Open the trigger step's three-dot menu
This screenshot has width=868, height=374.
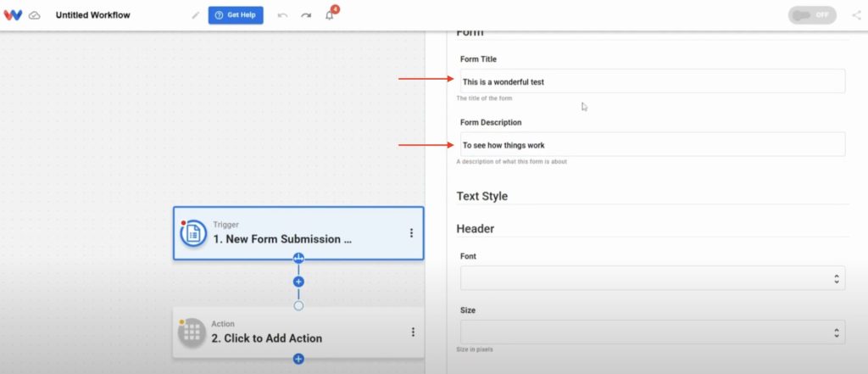point(411,233)
